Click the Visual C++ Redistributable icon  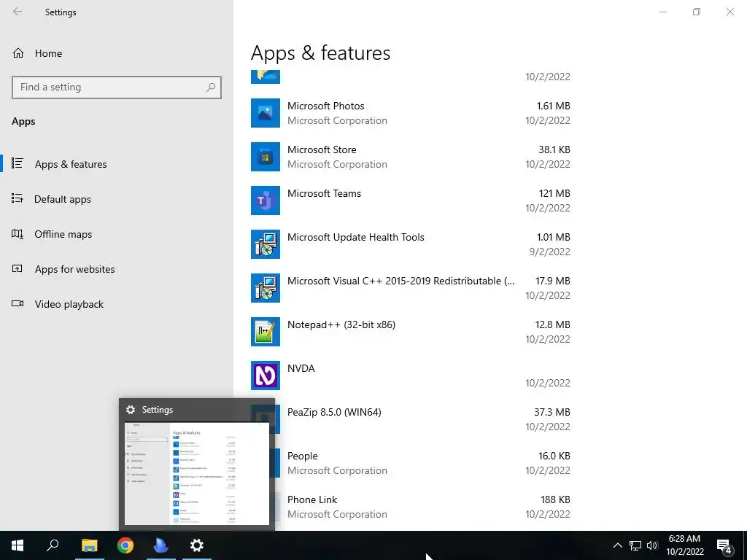tap(266, 288)
